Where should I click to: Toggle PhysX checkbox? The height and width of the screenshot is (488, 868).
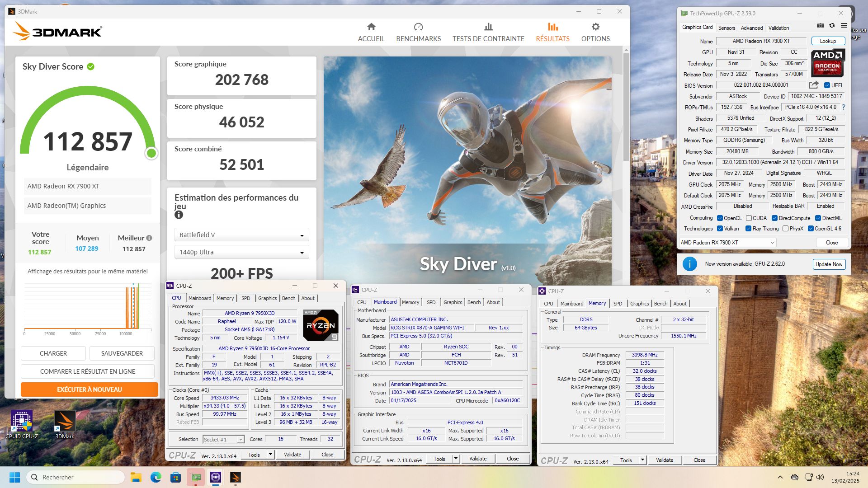point(785,229)
